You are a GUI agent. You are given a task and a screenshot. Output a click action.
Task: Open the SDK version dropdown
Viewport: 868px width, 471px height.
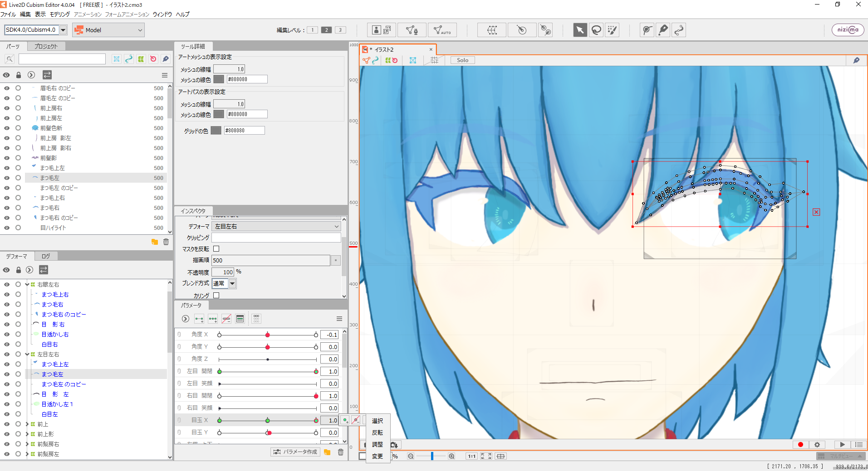pos(63,30)
